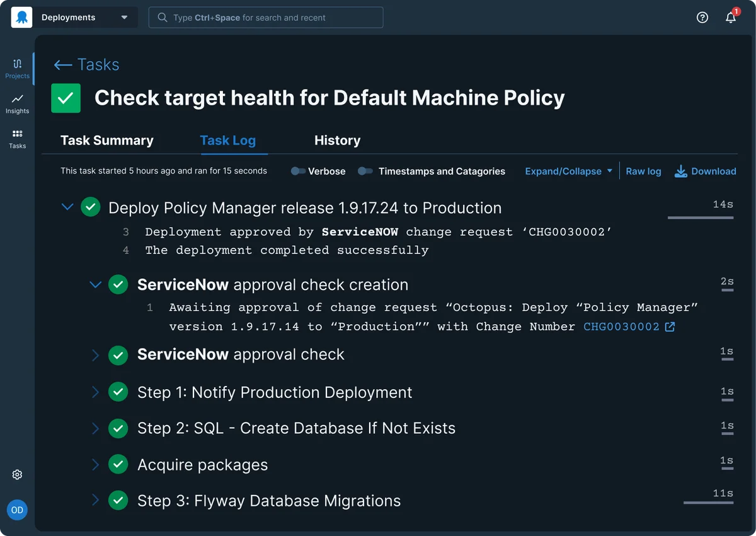Switch to the Task Summary tab
The width and height of the screenshot is (756, 536).
point(107,141)
